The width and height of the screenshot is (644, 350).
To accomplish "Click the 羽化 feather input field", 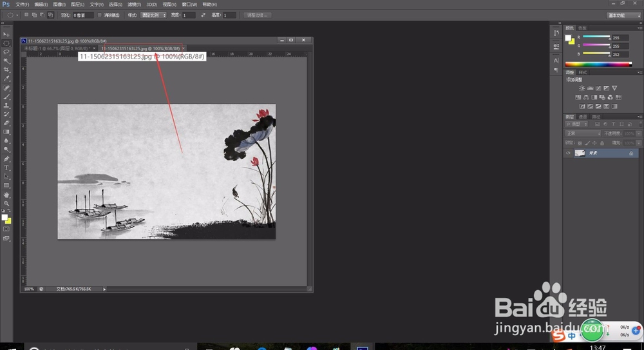I will pos(83,15).
